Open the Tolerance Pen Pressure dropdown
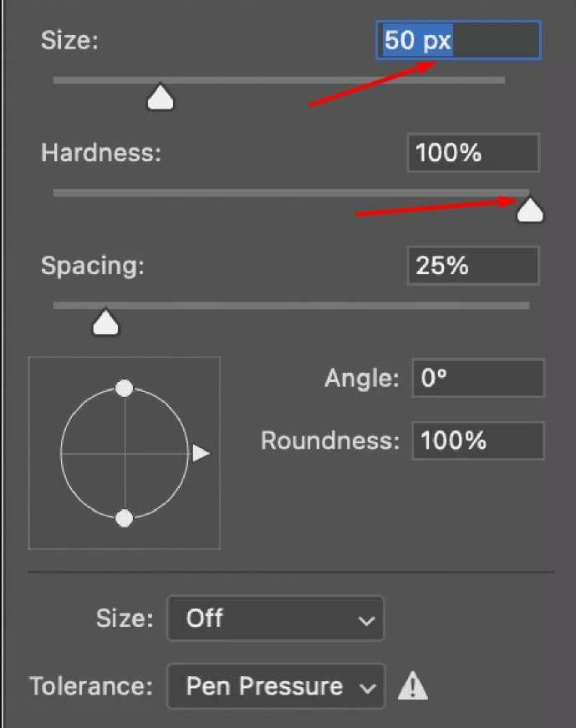Screen dimensions: 576x728 (275, 687)
